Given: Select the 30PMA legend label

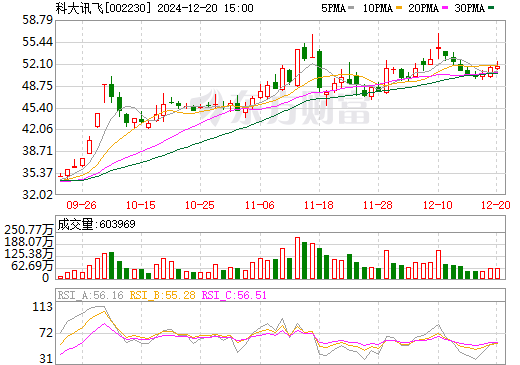Looking at the screenshot, I should coord(469,8).
